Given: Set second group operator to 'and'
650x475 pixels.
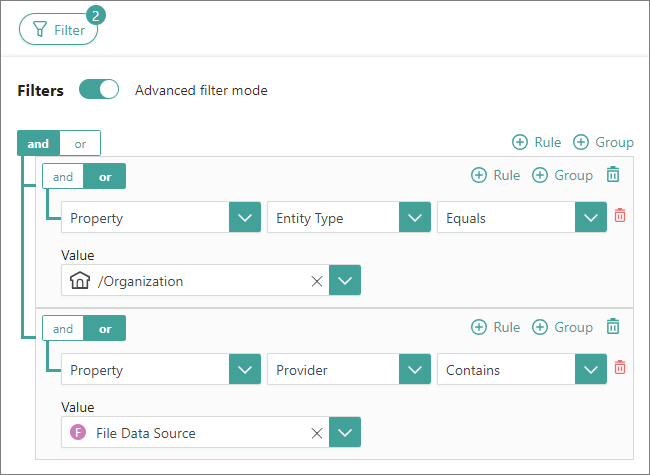Looking at the screenshot, I should tap(63, 329).
